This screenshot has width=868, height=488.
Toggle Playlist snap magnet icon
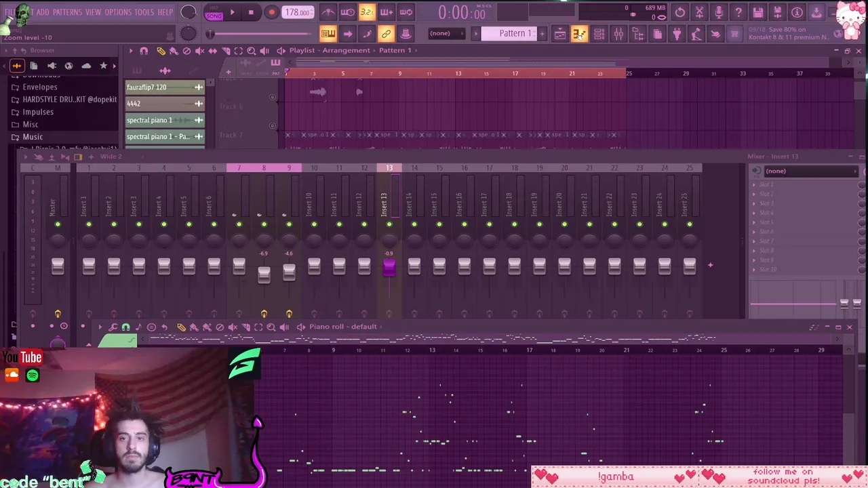[x=144, y=51]
